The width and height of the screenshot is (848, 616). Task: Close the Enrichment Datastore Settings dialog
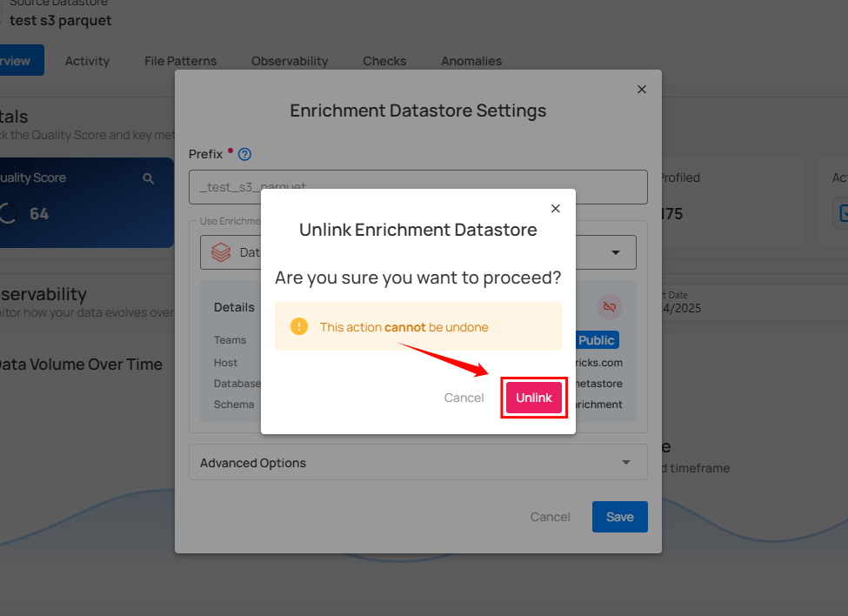pyautogui.click(x=642, y=90)
